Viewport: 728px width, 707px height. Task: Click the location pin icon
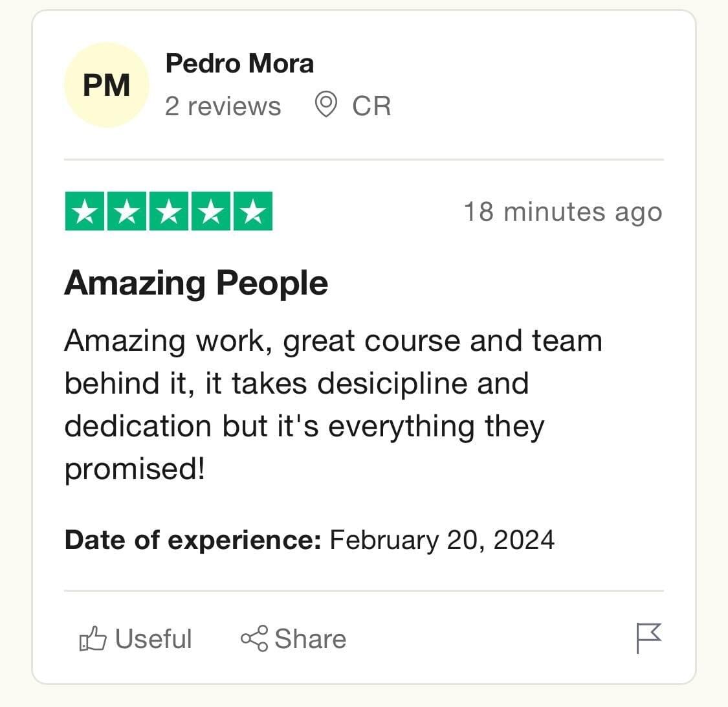[x=325, y=105]
